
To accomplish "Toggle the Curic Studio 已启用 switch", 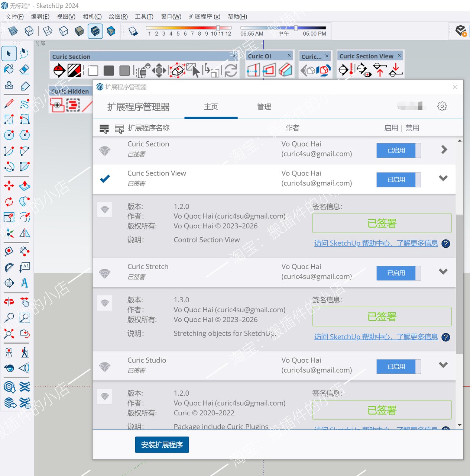I will click(x=399, y=367).
